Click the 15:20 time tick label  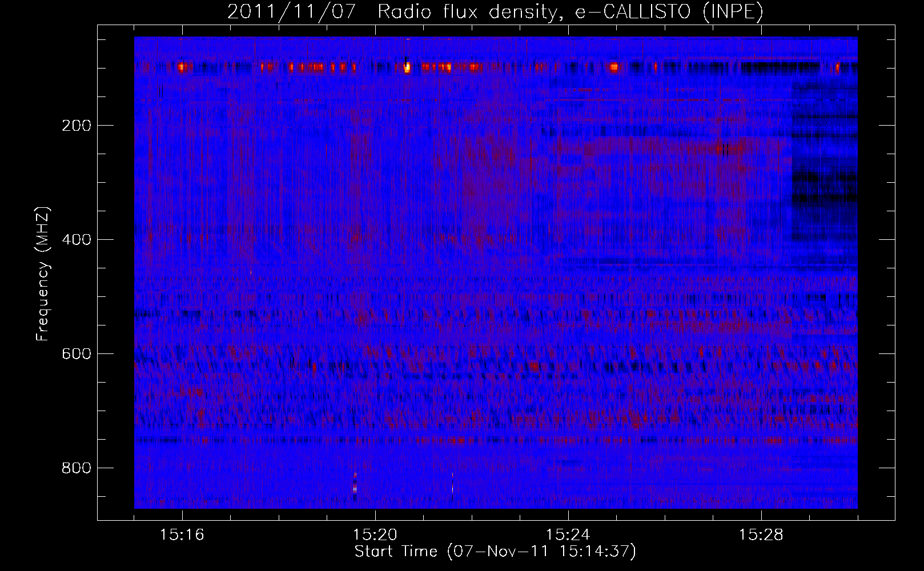[x=375, y=535]
